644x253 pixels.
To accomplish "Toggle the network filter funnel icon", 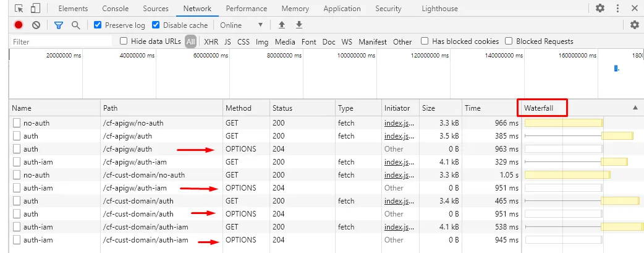I will click(x=59, y=25).
